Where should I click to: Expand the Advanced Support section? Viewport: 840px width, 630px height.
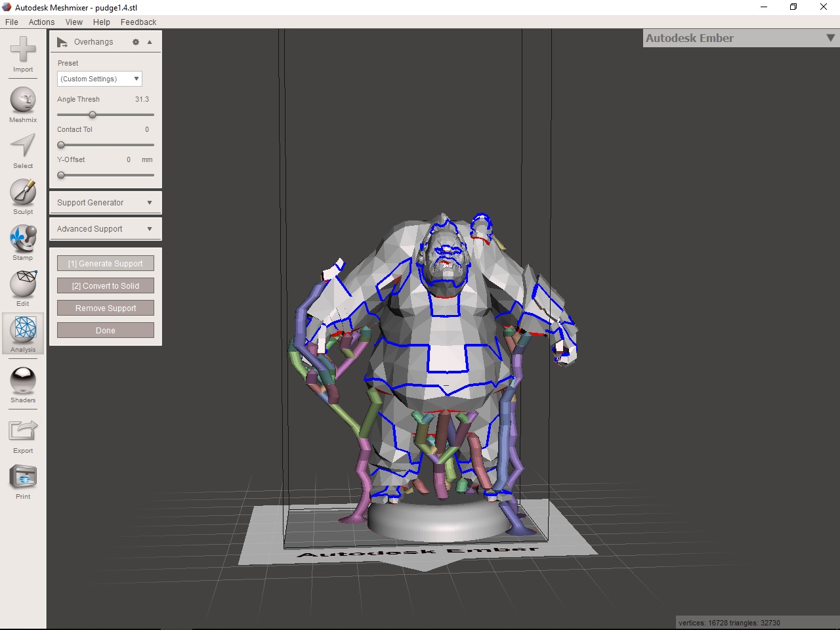106,229
